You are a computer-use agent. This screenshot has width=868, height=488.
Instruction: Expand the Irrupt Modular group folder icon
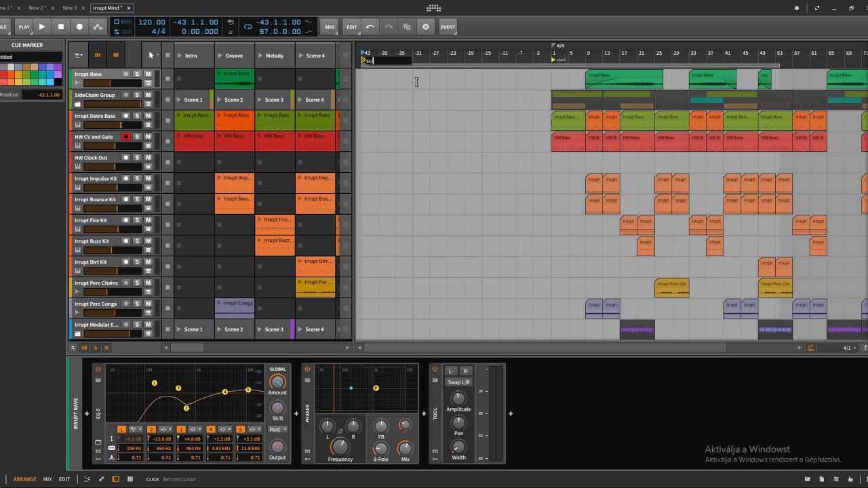coord(77,334)
